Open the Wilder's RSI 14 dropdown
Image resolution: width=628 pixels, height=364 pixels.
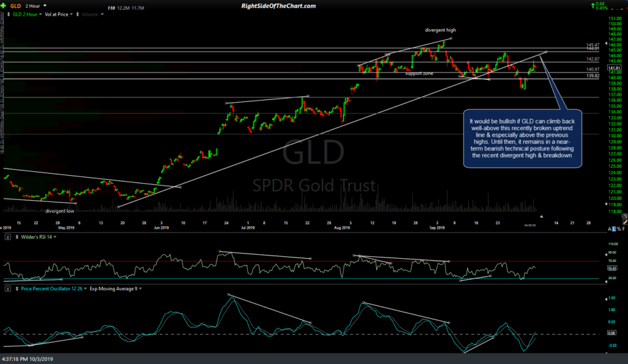55,237
